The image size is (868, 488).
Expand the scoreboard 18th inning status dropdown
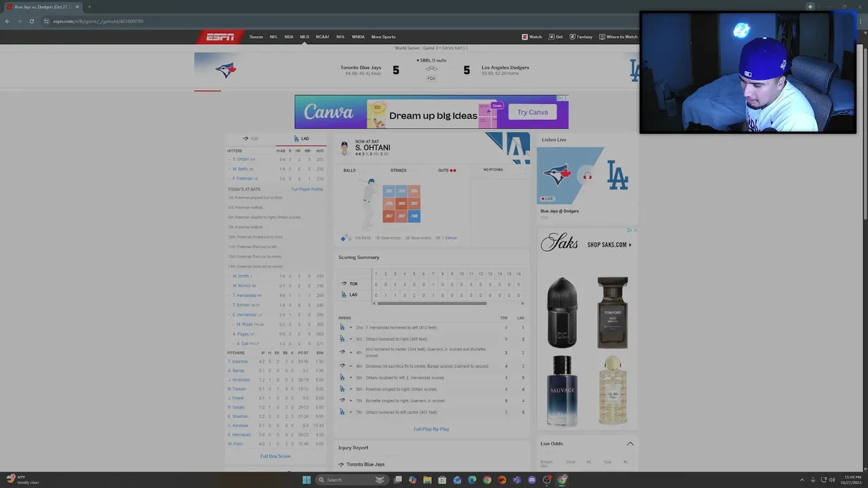431,60
